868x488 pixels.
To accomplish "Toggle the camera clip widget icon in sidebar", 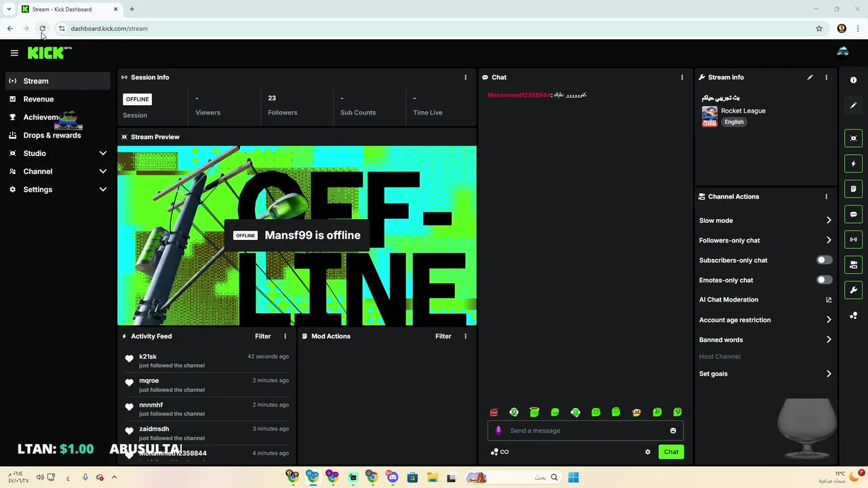I will click(x=853, y=265).
